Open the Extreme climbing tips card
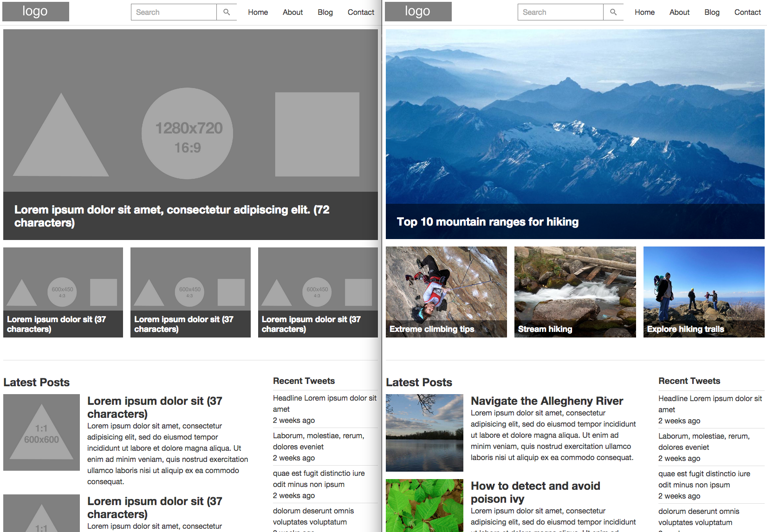 point(446,292)
